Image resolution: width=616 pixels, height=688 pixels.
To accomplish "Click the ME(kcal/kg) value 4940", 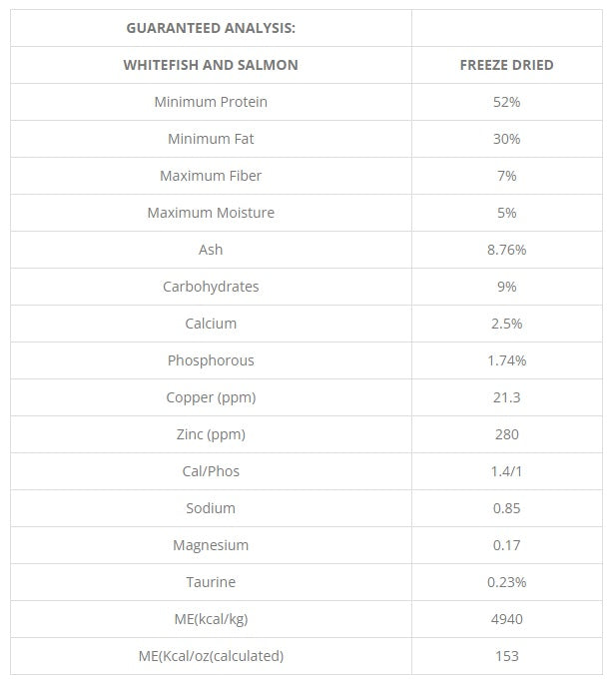I will [507, 619].
